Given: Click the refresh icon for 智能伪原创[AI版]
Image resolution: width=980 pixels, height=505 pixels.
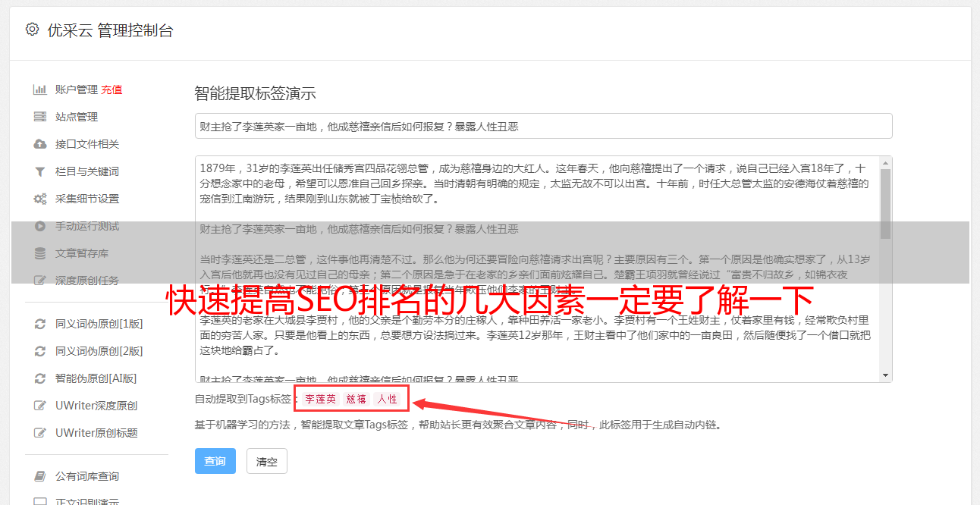Looking at the screenshot, I should tap(40, 378).
